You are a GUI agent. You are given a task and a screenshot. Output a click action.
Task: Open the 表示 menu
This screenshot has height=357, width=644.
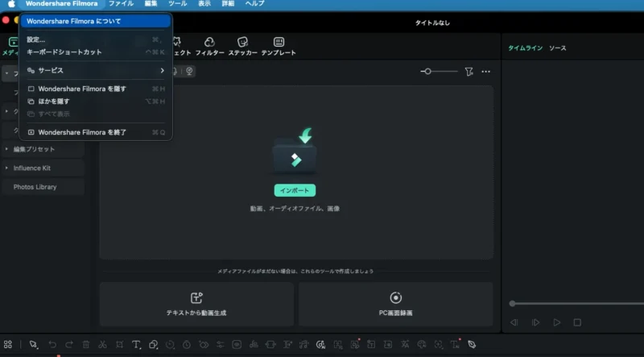pos(204,4)
